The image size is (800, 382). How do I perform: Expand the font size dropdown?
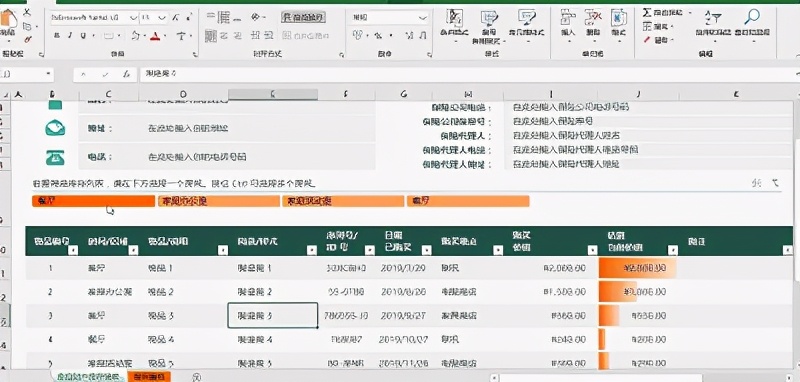[162, 18]
